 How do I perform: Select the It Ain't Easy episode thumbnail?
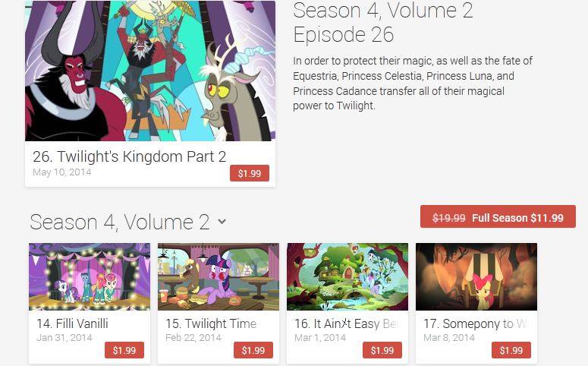[347, 276]
